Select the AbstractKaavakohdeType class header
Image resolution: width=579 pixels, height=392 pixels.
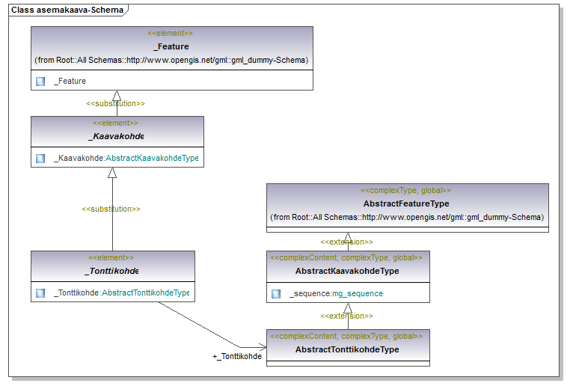pos(347,271)
